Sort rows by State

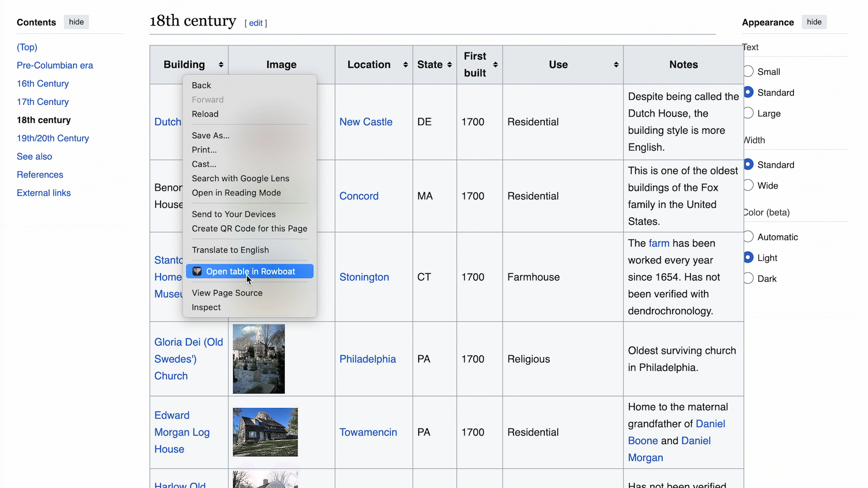[450, 65]
